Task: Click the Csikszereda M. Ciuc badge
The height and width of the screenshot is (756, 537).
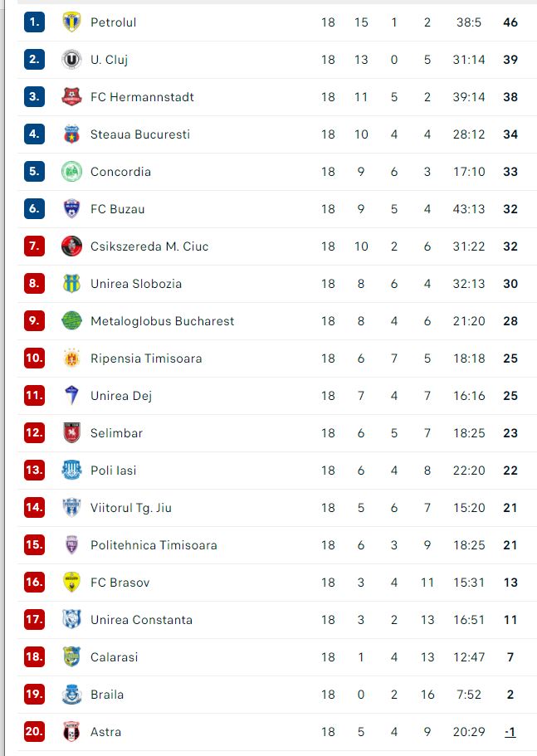Action: (x=71, y=246)
